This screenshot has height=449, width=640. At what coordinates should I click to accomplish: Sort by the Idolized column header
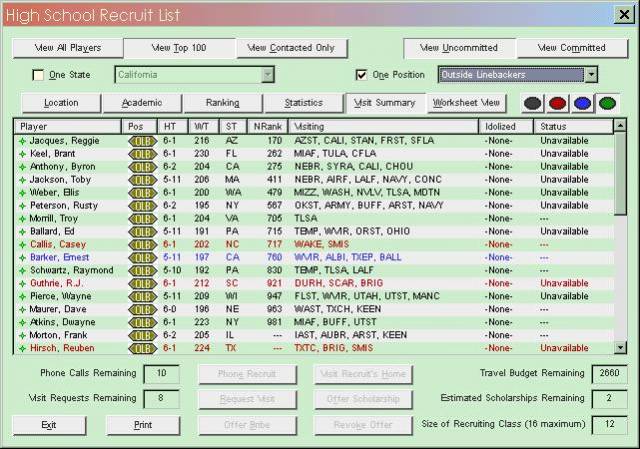pos(506,127)
